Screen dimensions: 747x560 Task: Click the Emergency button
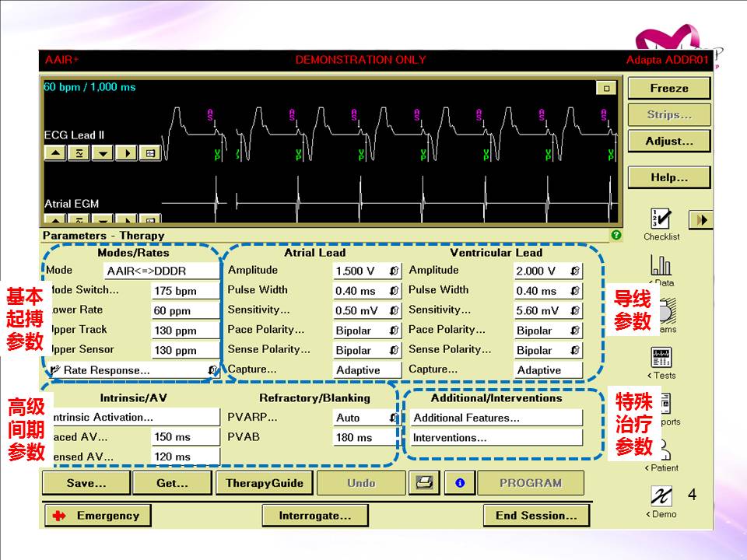click(98, 516)
